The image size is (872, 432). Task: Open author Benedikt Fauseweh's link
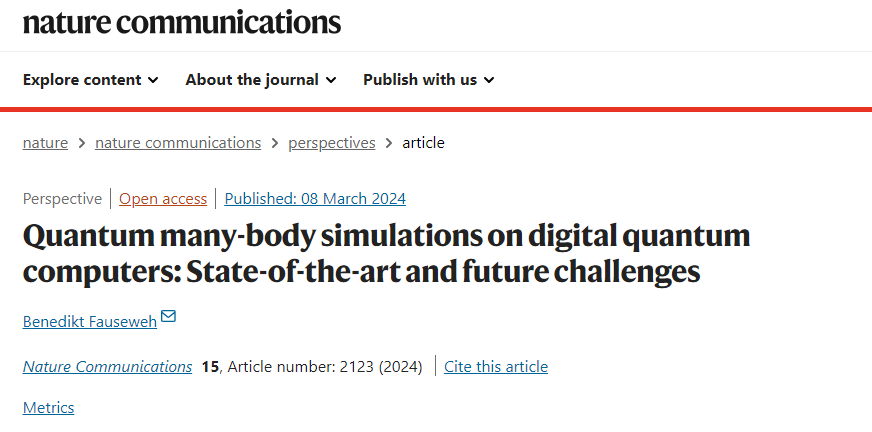pyautogui.click(x=90, y=321)
